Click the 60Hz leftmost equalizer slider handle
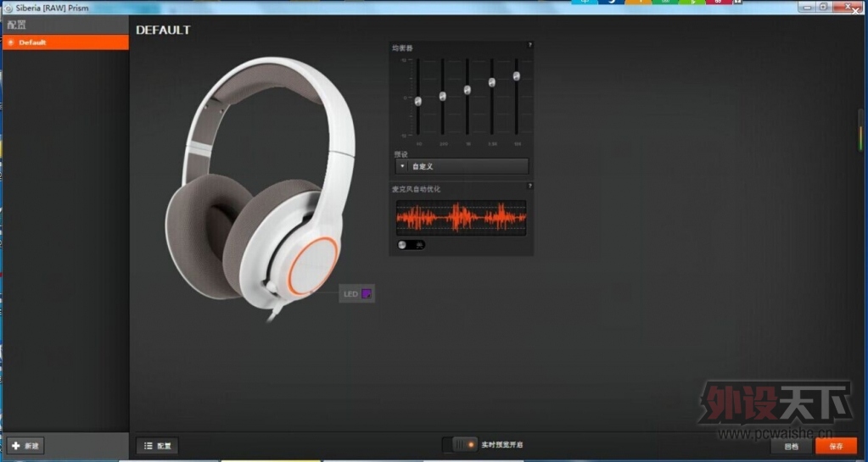The height and width of the screenshot is (462, 868). [418, 101]
